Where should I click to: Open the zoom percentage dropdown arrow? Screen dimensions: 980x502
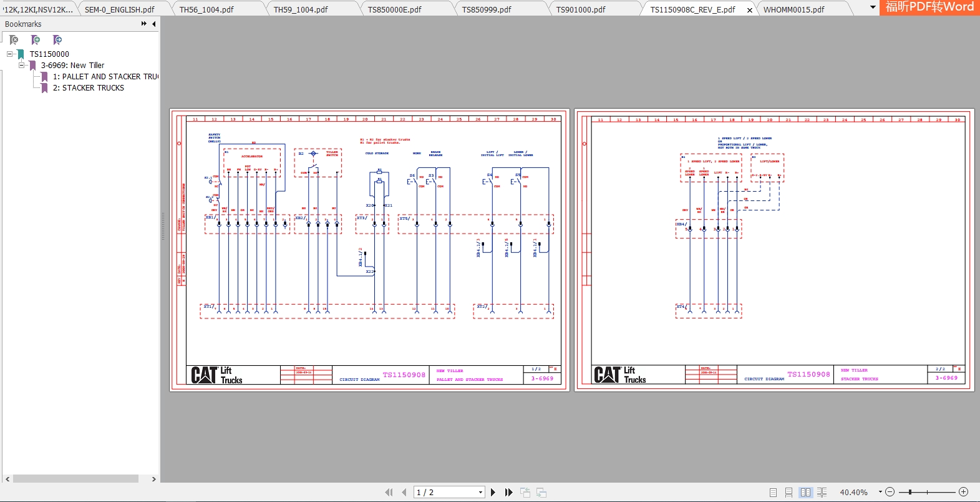coord(880,492)
